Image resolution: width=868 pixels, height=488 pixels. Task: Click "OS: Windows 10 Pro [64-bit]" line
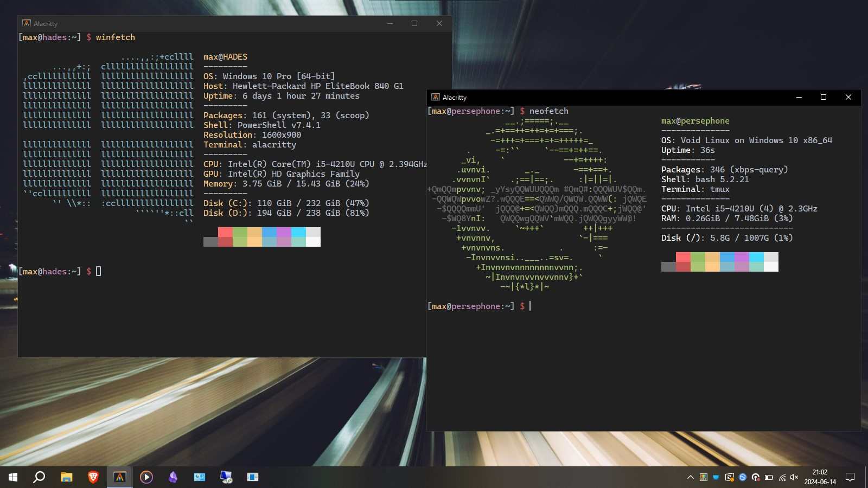pyautogui.click(x=269, y=76)
